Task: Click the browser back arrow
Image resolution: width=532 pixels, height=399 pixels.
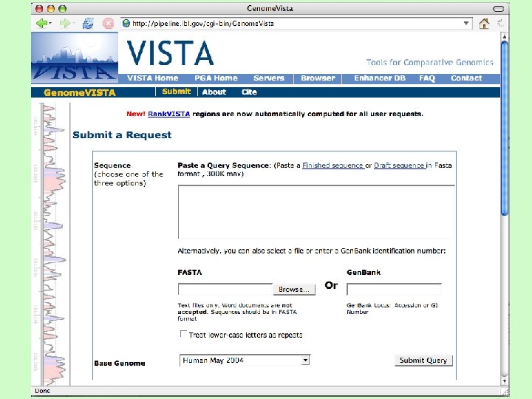Action: pos(41,24)
